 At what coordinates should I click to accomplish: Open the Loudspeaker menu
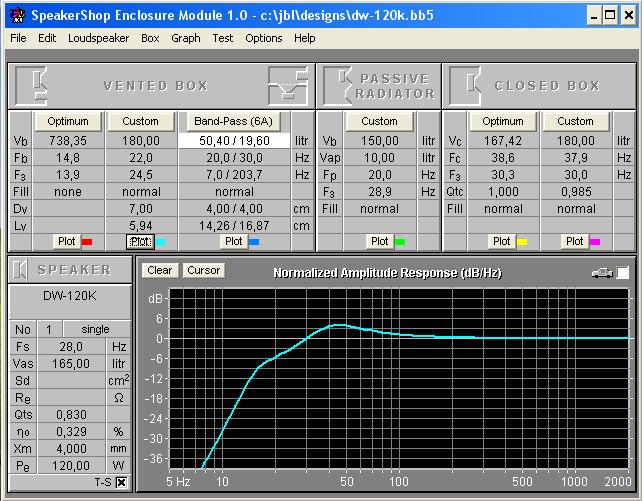point(99,38)
